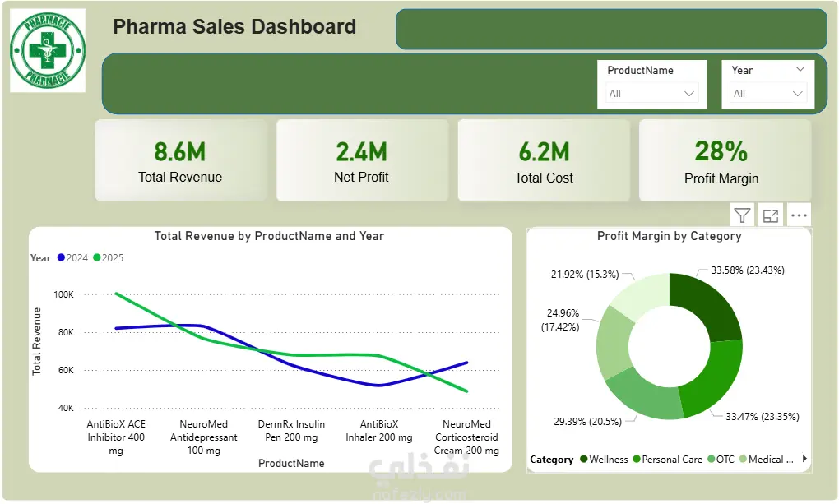Advance category legend with right arrow

[x=804, y=459]
